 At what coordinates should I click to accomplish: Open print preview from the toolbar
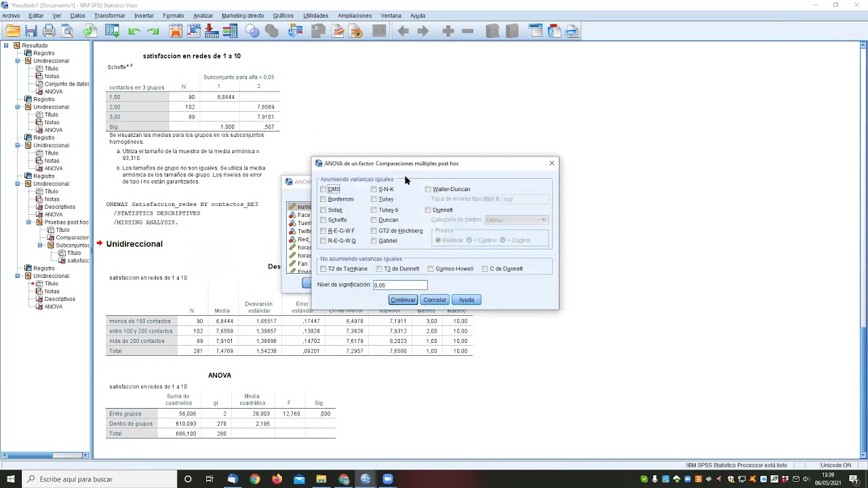[x=67, y=31]
